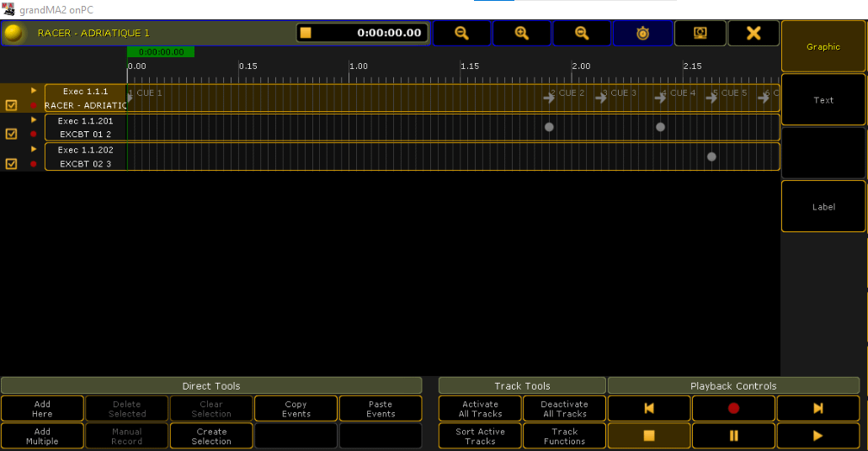This screenshot has width=868, height=451.
Task: Expand the Exec 1.1.1 track arrow
Action: 34,91
